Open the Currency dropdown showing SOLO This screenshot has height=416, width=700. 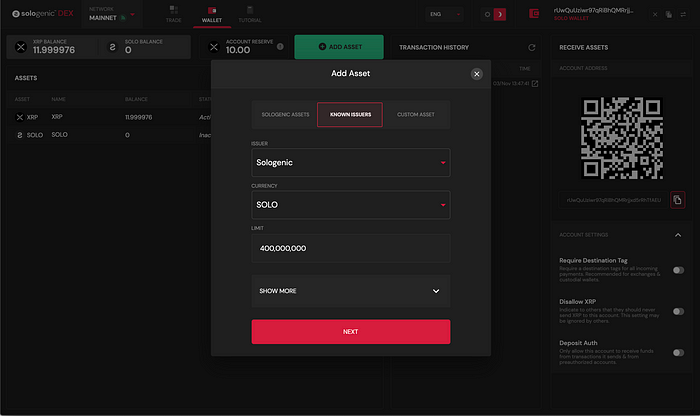351,205
